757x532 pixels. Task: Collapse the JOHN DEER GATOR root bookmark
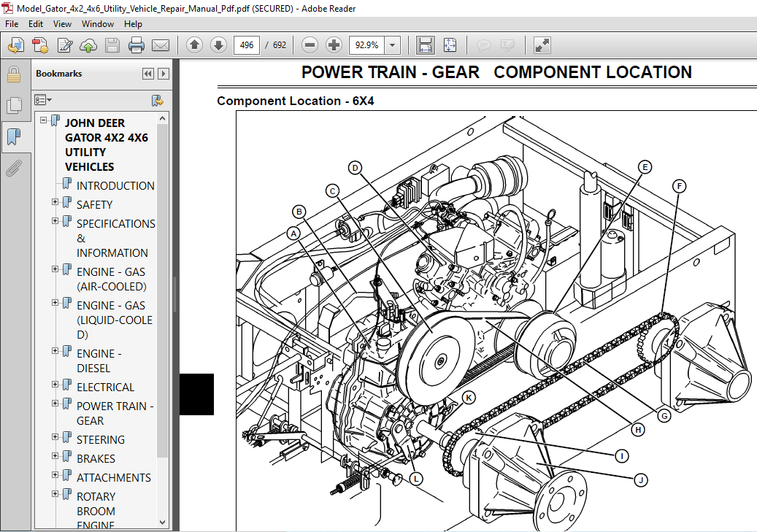(44, 119)
